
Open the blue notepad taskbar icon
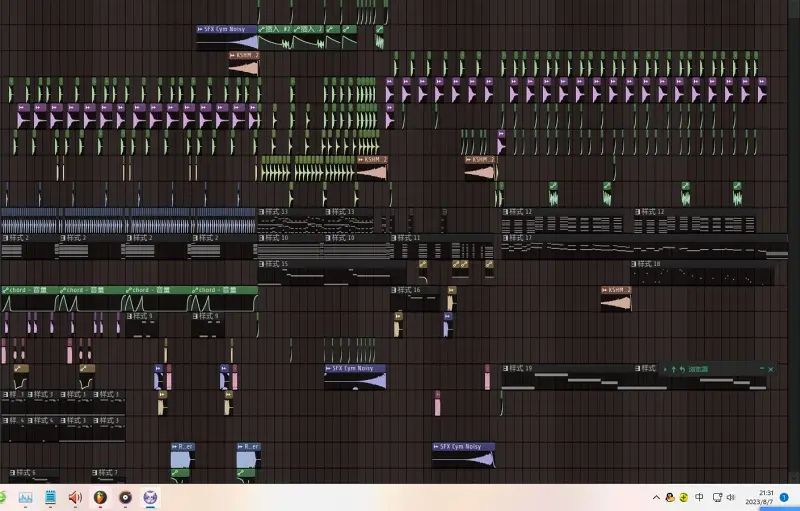50,497
